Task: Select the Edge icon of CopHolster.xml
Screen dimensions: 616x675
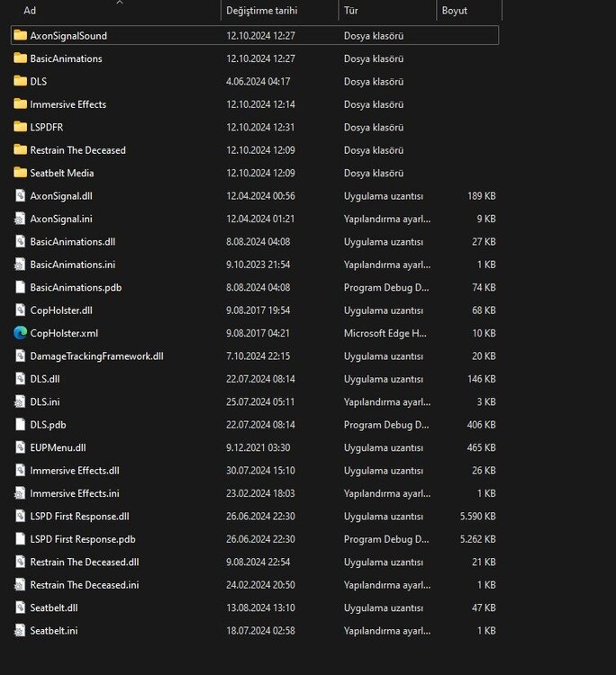Action: [x=20, y=333]
